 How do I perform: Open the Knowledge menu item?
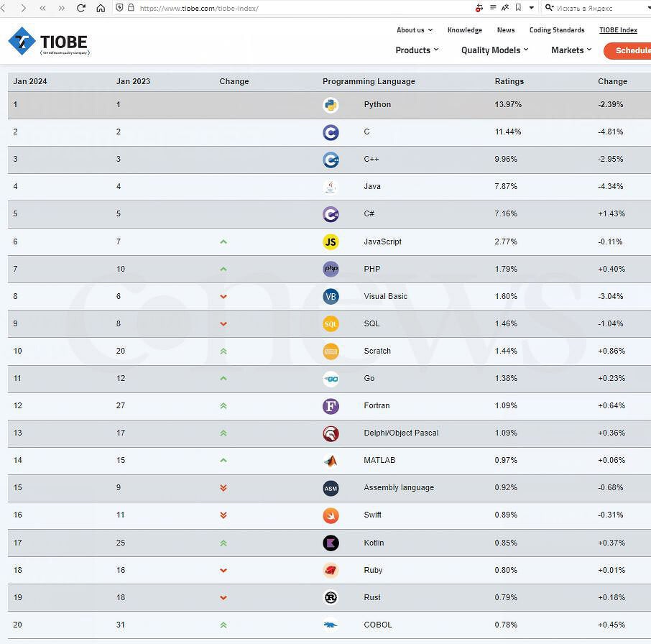pyautogui.click(x=465, y=30)
